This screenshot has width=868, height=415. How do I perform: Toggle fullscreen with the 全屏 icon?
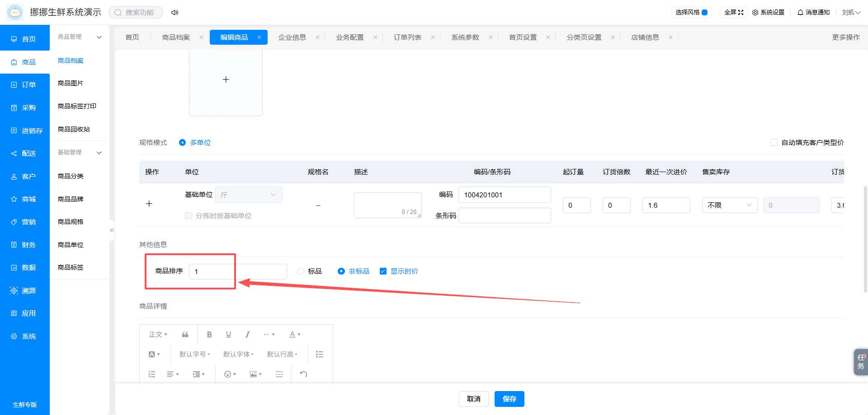[733, 13]
